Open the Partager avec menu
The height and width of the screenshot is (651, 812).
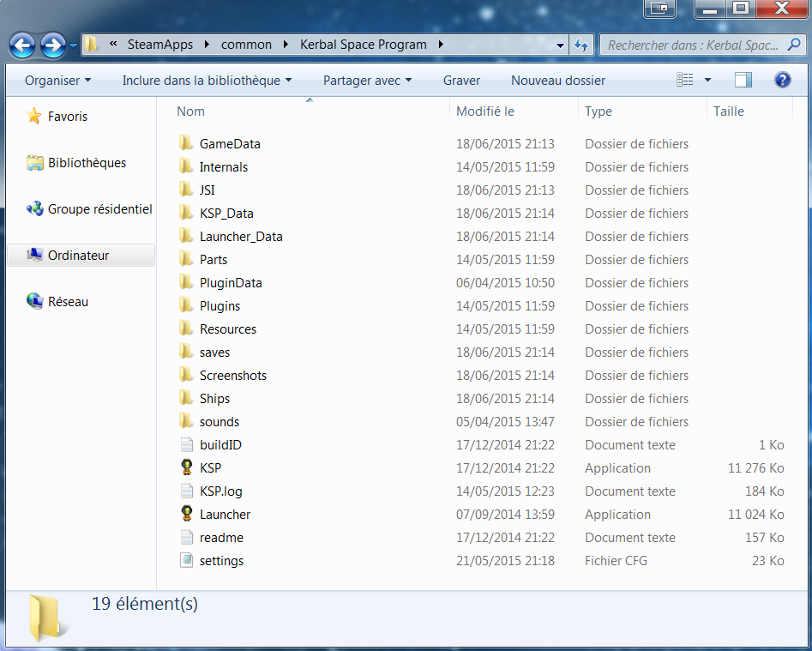368,81
